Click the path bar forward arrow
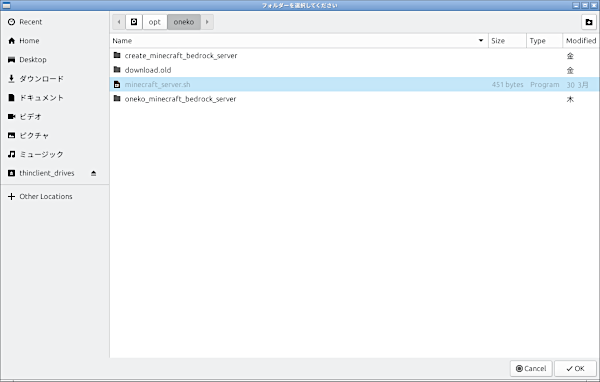 click(x=207, y=22)
